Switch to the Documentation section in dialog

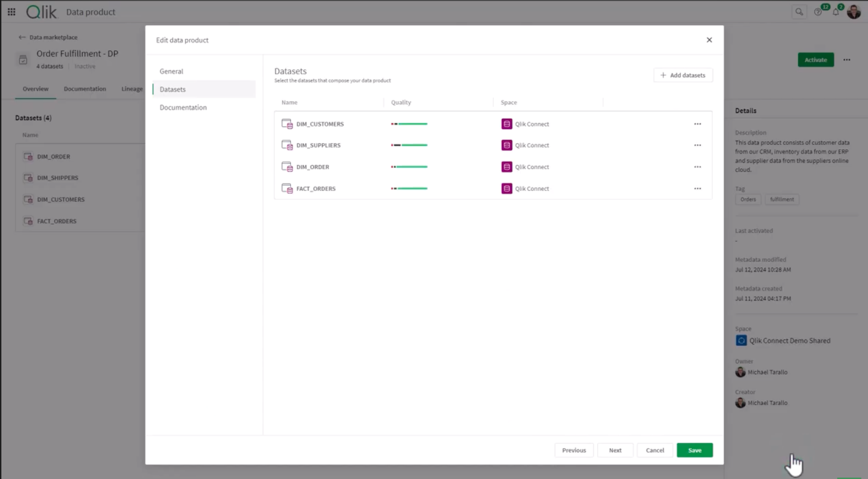[183, 107]
